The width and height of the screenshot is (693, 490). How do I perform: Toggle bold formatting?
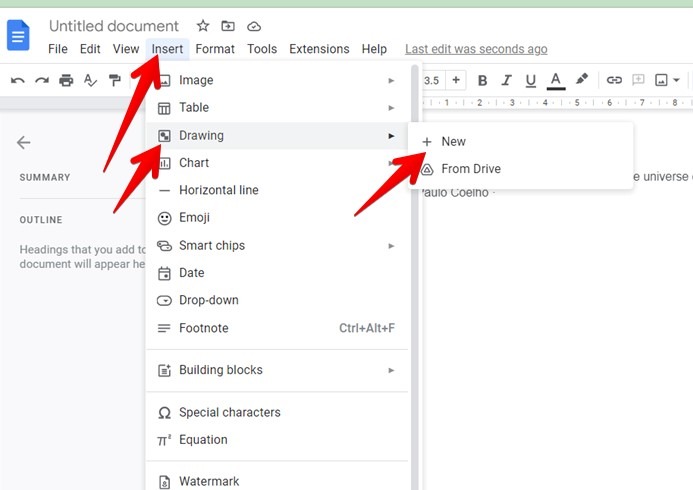(x=483, y=80)
